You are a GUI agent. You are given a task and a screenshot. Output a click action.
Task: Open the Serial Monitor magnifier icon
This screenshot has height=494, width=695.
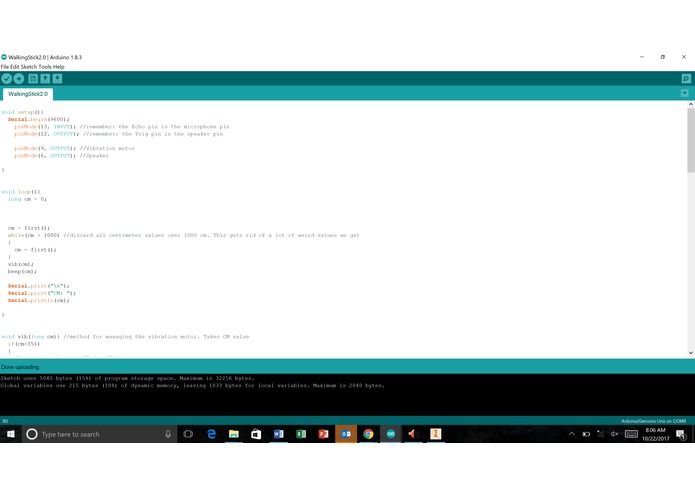click(x=686, y=79)
